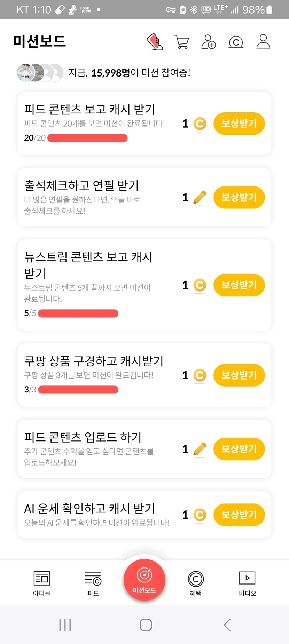
Task: Tap the 20/20 feed progress bar
Action: pos(87,138)
